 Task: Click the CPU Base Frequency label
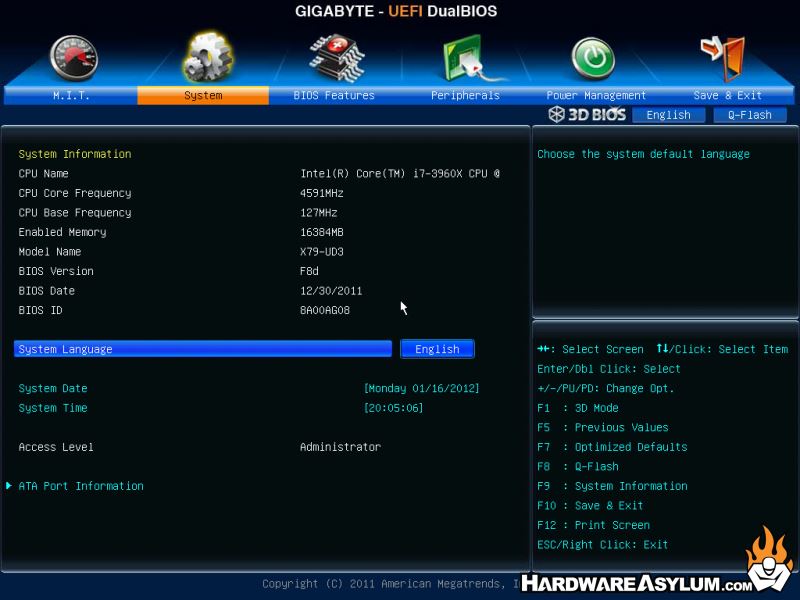click(74, 212)
